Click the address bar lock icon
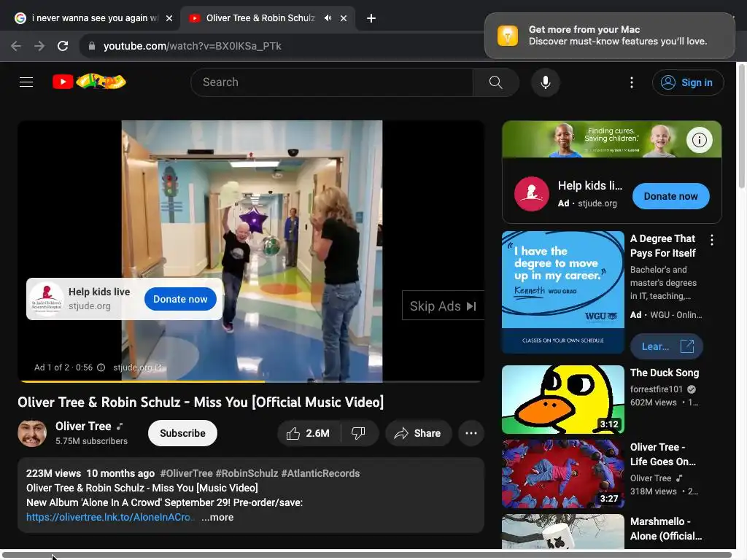747x560 pixels. (x=92, y=46)
